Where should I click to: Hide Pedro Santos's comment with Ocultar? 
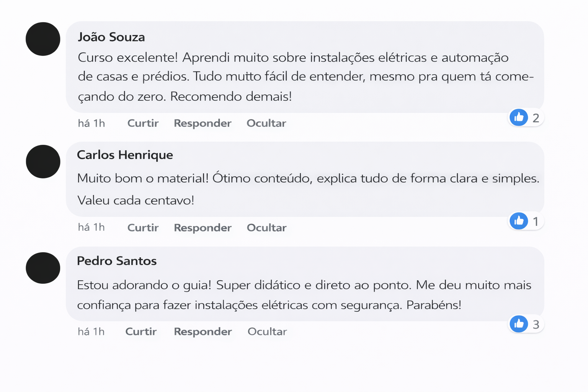click(x=267, y=332)
